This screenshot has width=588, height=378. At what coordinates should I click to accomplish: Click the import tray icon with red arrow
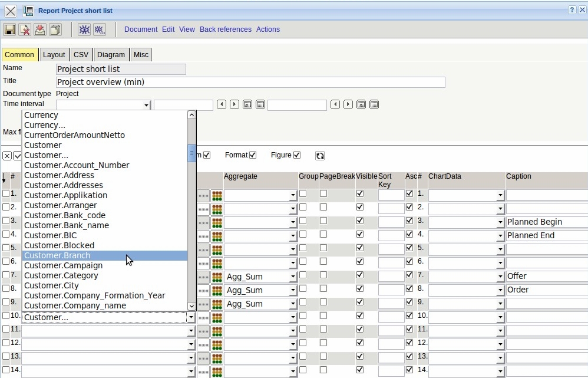(x=39, y=29)
